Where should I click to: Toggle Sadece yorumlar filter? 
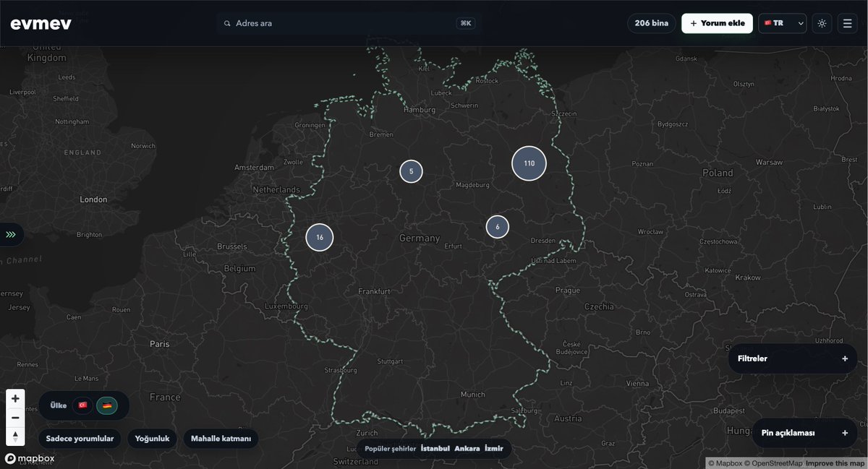click(x=80, y=439)
